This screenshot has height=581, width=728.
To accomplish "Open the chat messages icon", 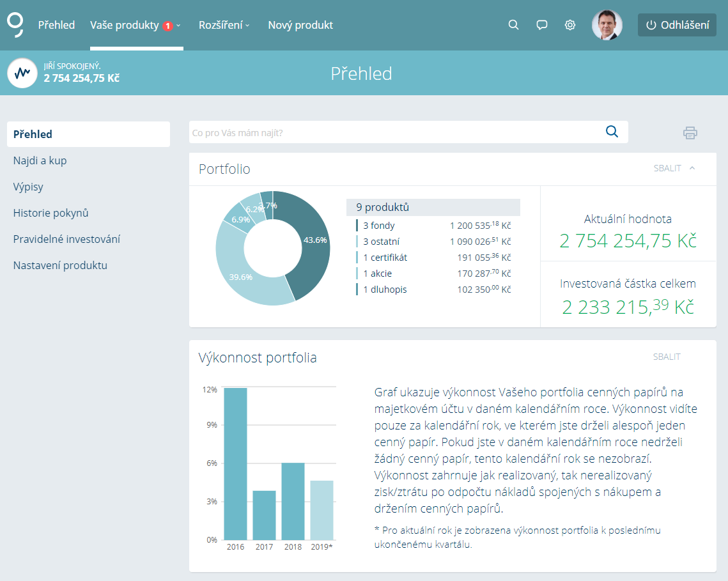I will click(542, 25).
